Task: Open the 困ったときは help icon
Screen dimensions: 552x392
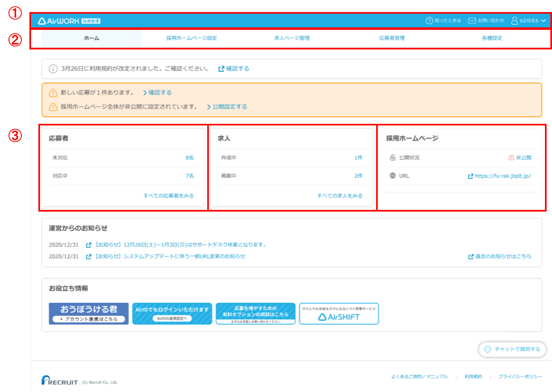Action: (x=429, y=21)
